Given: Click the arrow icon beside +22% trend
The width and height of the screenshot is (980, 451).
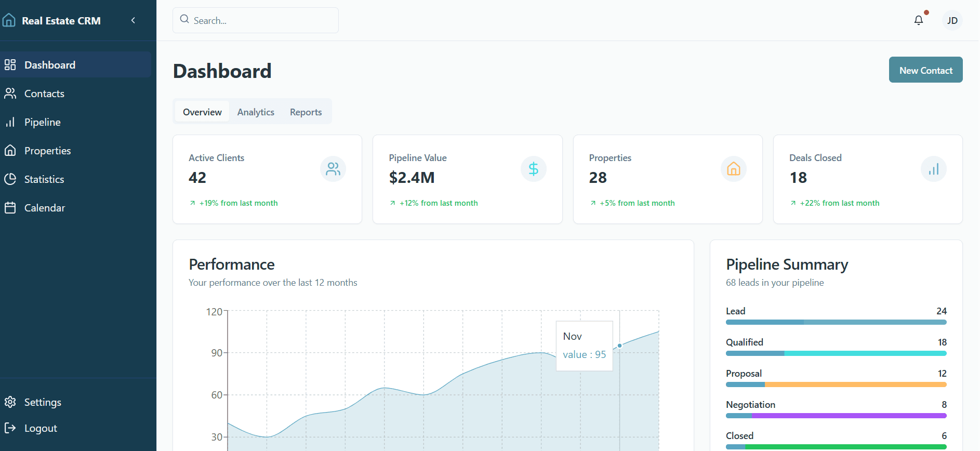Looking at the screenshot, I should pyautogui.click(x=793, y=203).
